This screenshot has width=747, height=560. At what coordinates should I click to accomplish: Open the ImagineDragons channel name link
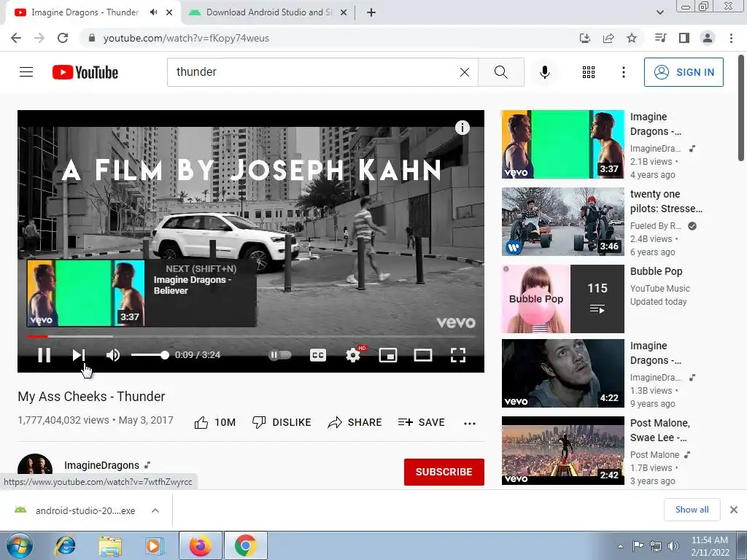[101, 465]
